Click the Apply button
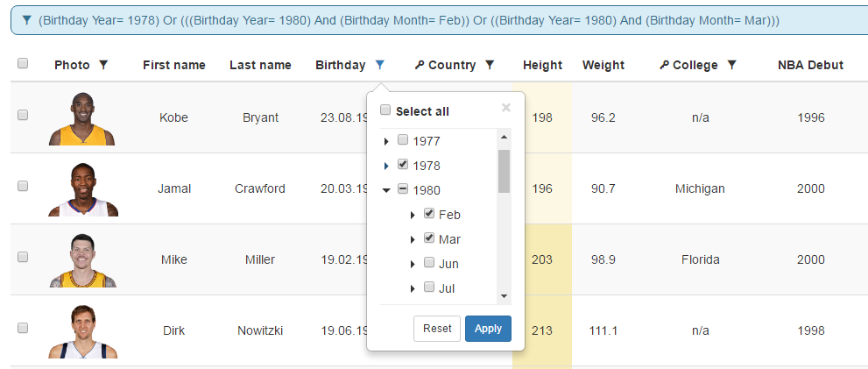The height and width of the screenshot is (369, 868). coord(488,329)
